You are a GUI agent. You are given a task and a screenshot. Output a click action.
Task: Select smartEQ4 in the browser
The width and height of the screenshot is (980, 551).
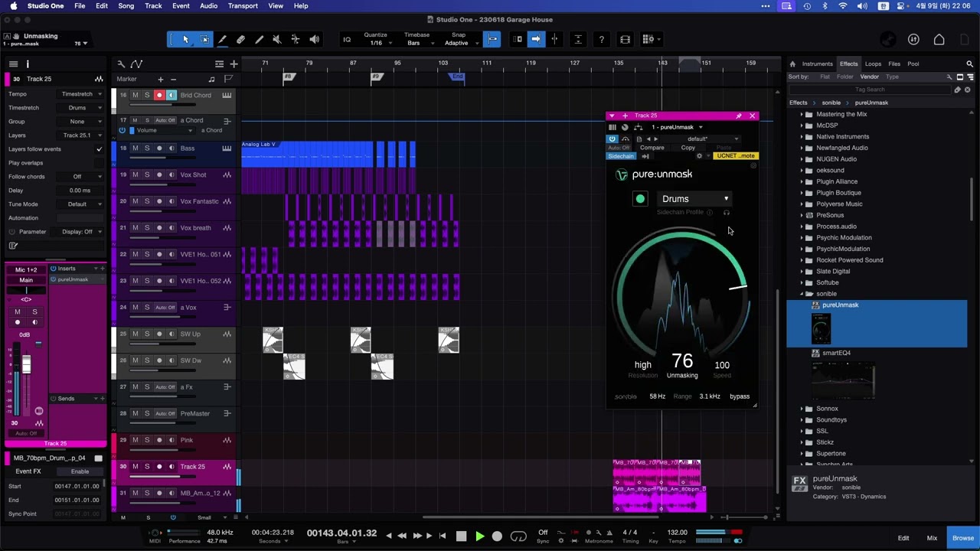(836, 353)
